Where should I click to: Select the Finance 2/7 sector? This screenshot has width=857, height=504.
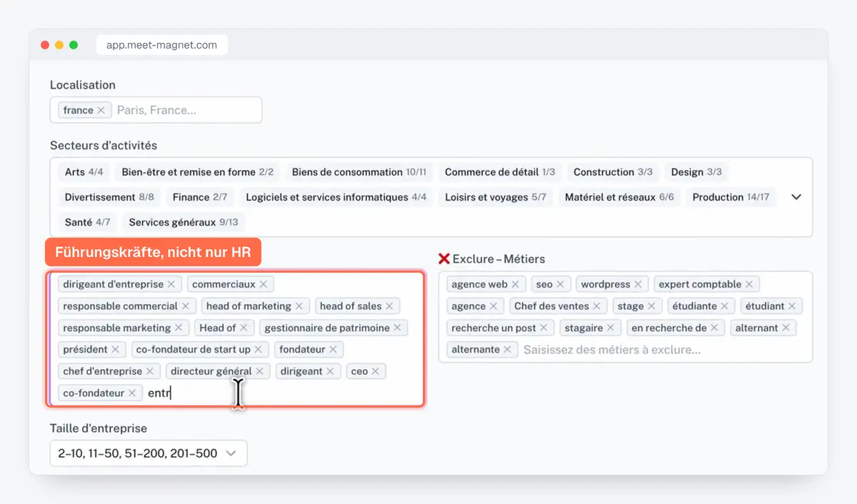pyautogui.click(x=200, y=197)
